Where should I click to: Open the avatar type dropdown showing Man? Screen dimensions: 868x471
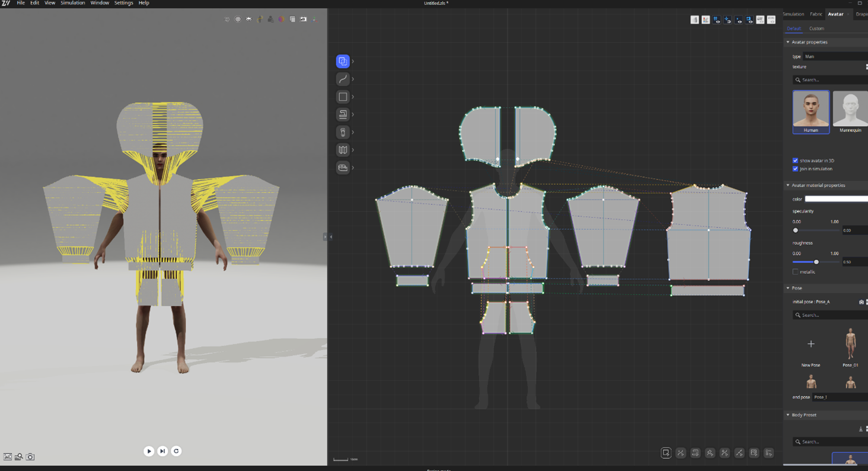coord(835,56)
